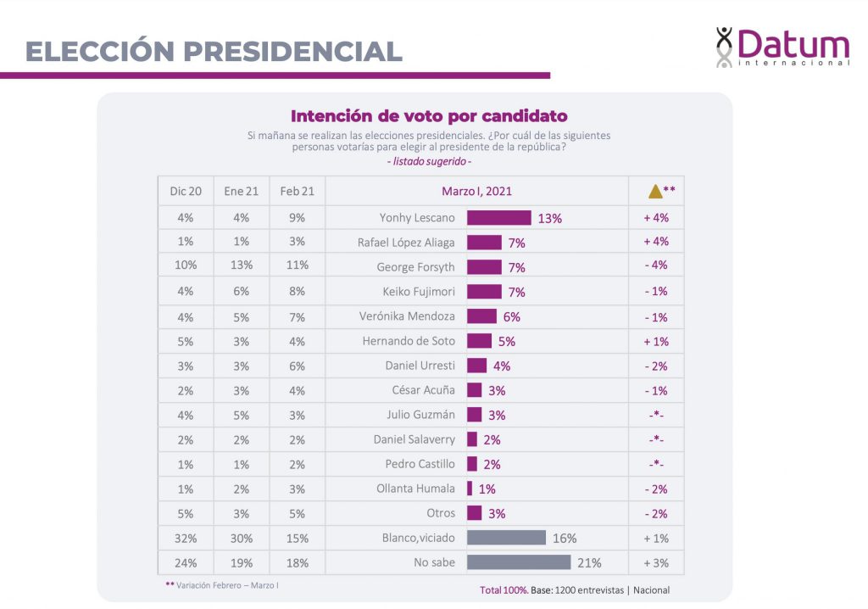Screen dimensions: 868x609
Task: Click the Verónika Mendoza name
Action: [x=407, y=316]
